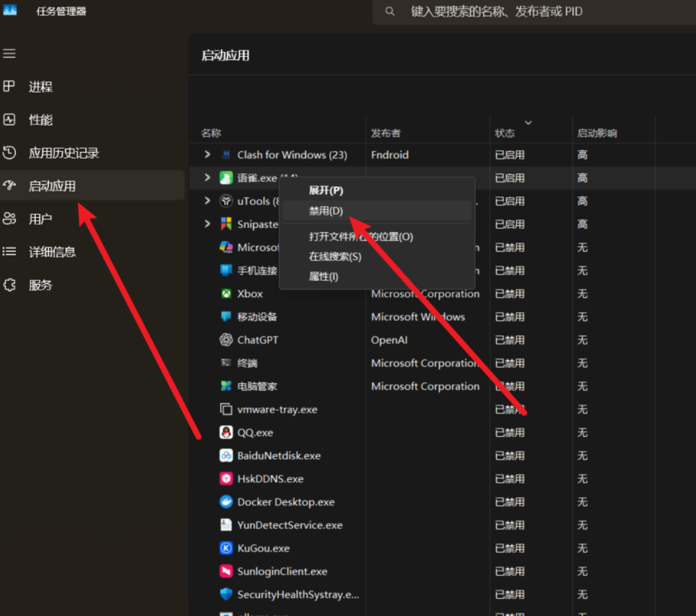The height and width of the screenshot is (616, 696).
Task: Click the Xbox app icon
Action: (226, 293)
